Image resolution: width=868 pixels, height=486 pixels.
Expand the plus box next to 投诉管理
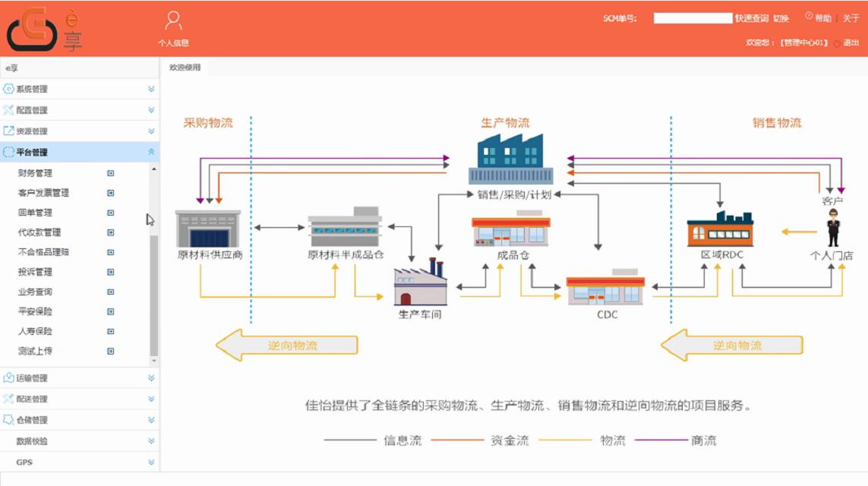point(111,272)
